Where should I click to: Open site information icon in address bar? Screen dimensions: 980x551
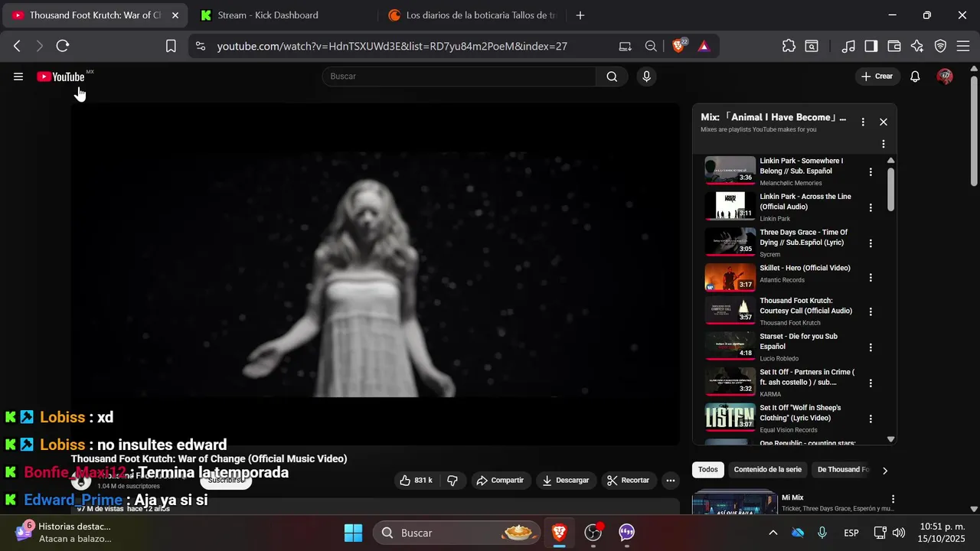tap(201, 46)
